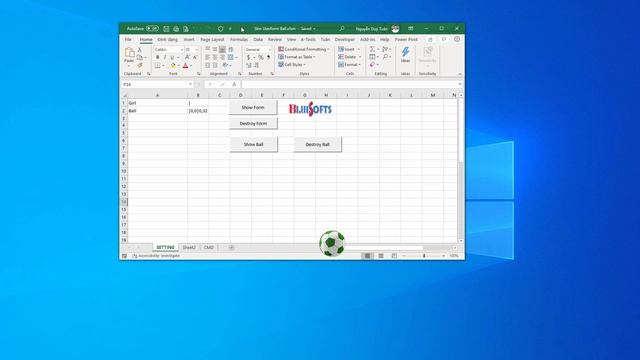Add a new sheet with plus icon
640x360 pixels.
[x=231, y=247]
